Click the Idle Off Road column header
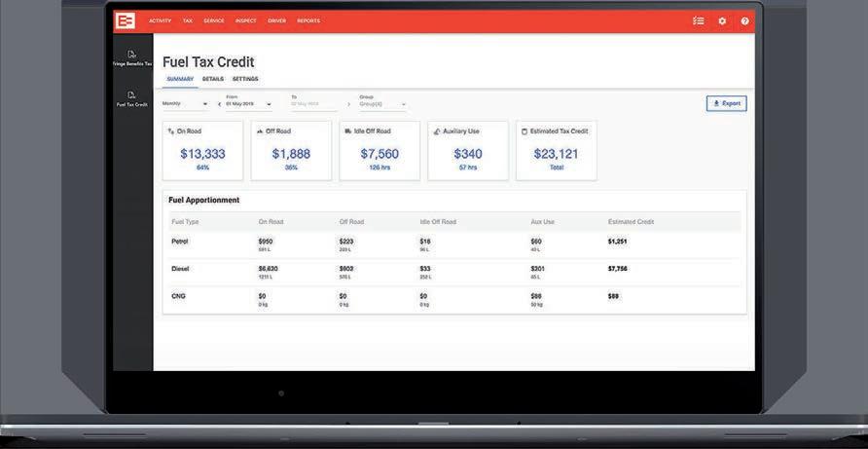Image resolution: width=868 pixels, height=449 pixels. 438,222
